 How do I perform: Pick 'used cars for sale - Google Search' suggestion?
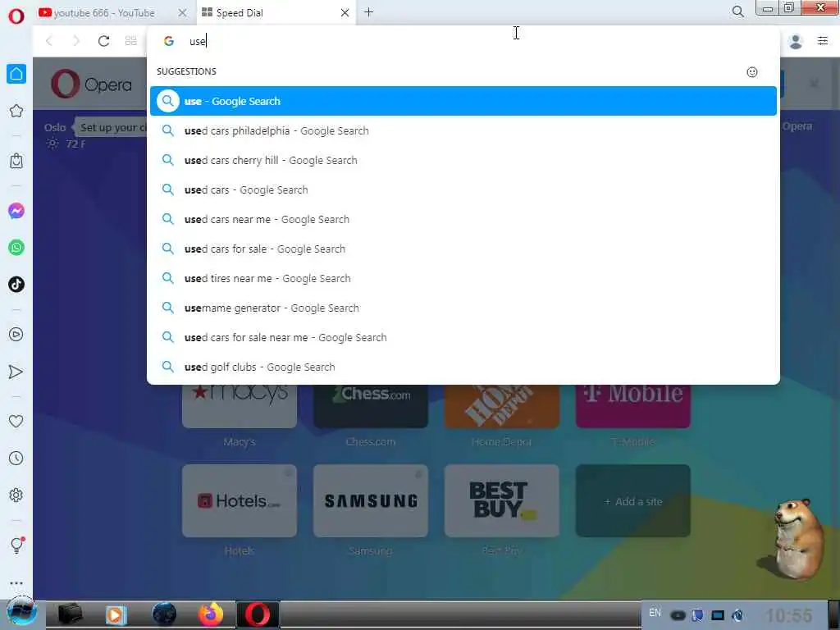(x=463, y=249)
